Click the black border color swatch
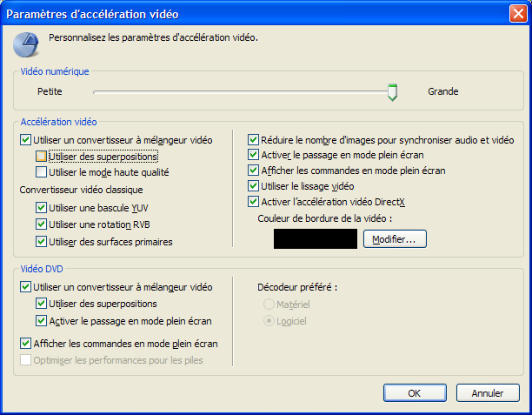This screenshot has height=415, width=532. click(x=316, y=238)
